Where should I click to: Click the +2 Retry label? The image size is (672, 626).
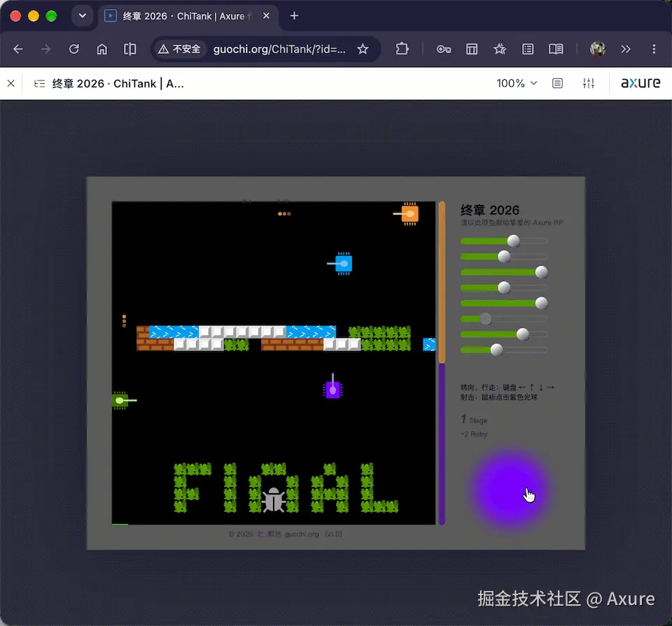coord(474,434)
